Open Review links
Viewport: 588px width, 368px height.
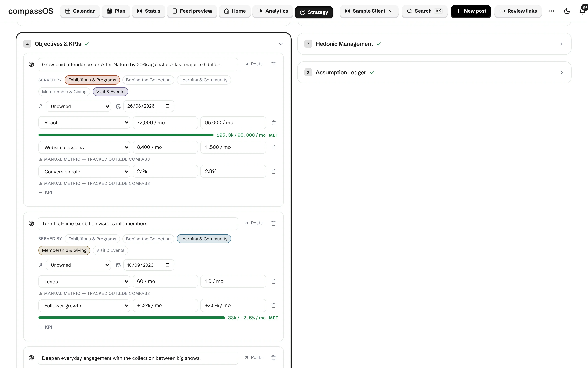tap(518, 11)
